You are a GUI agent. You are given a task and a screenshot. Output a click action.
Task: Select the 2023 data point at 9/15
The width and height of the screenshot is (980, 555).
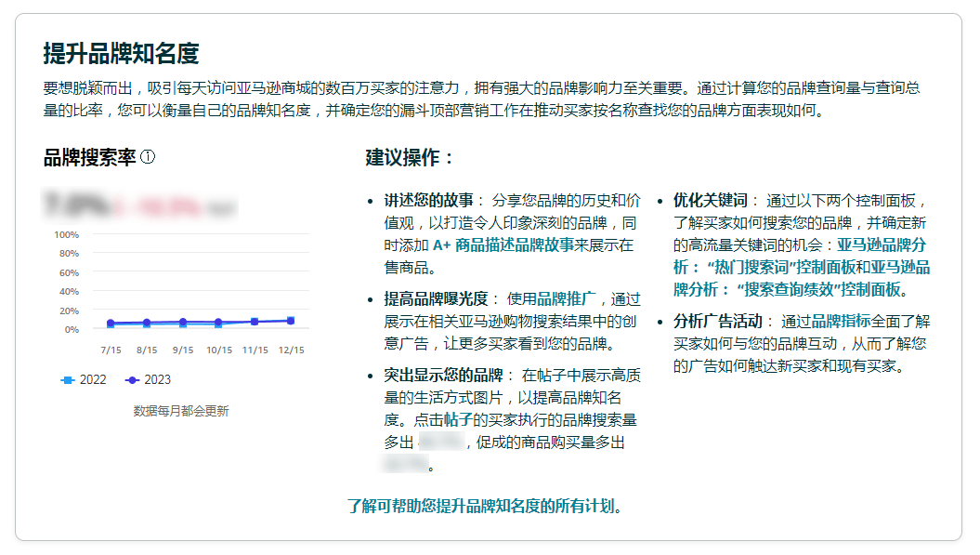click(183, 322)
